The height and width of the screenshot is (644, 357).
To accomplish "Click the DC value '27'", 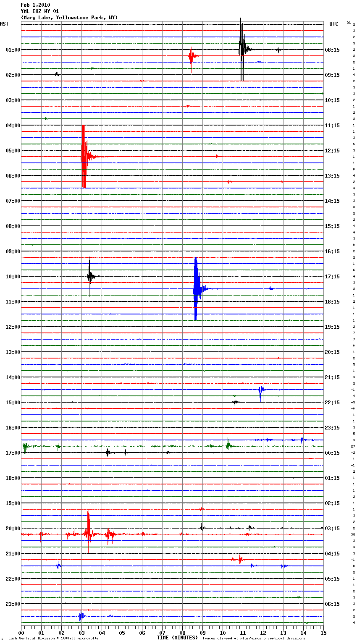I will coord(353,446).
